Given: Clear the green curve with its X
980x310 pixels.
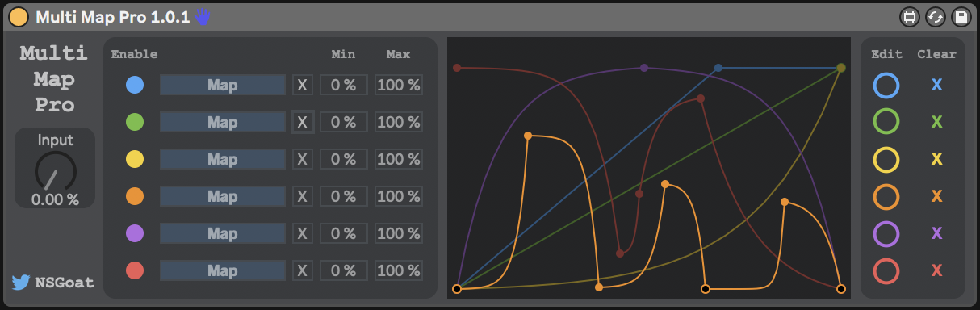Looking at the screenshot, I should click(936, 122).
